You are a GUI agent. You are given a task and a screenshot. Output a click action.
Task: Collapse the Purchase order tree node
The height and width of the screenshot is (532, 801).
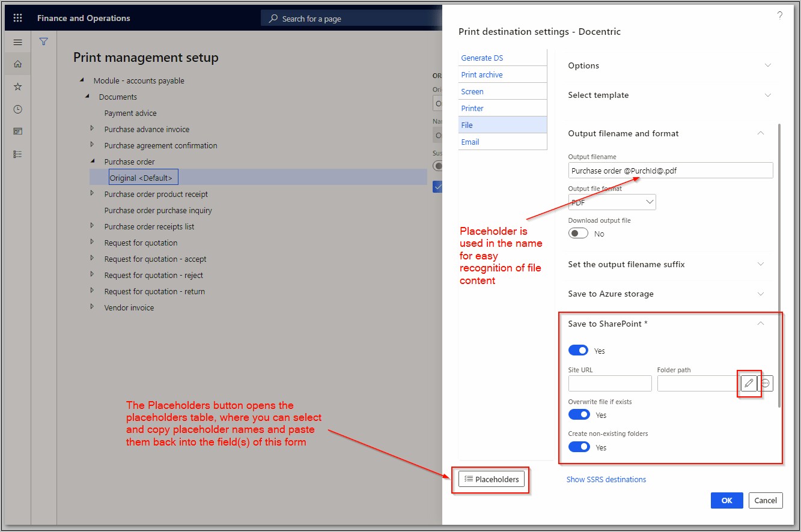(93, 162)
